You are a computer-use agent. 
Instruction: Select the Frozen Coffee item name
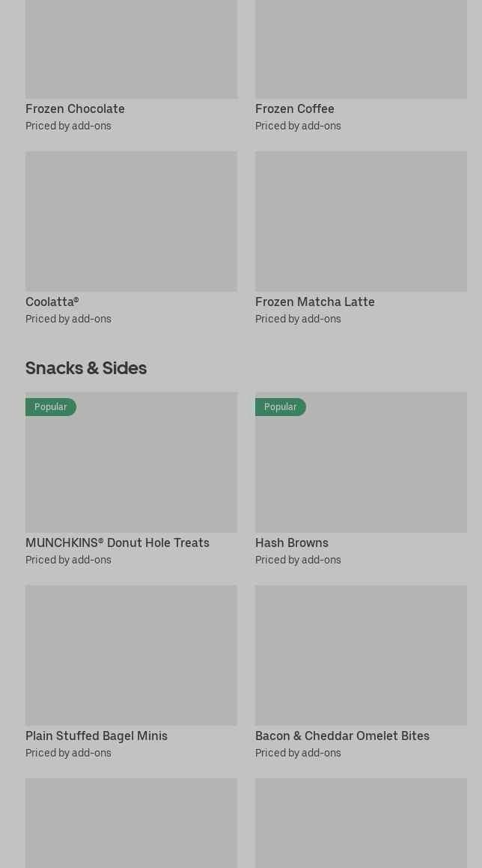coord(294,109)
